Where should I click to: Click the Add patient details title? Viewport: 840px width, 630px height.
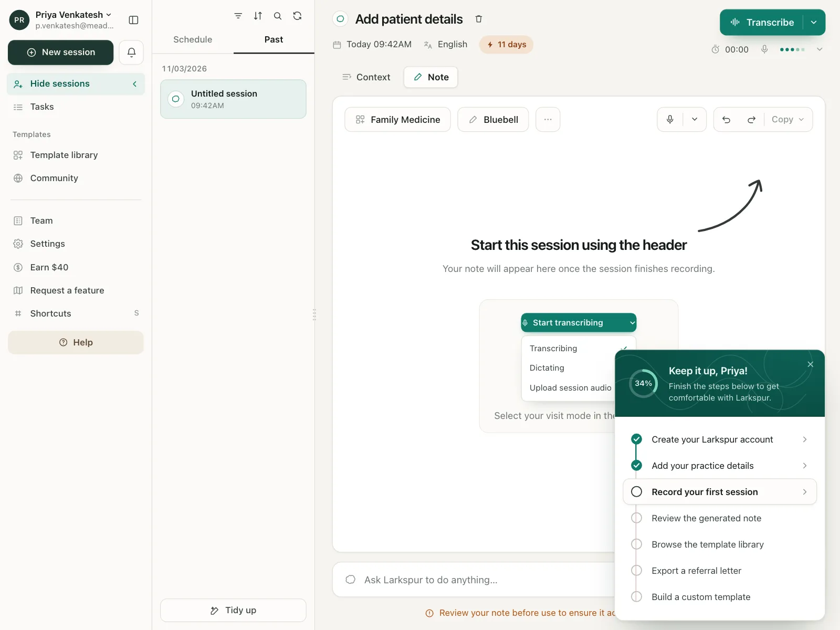409,19
